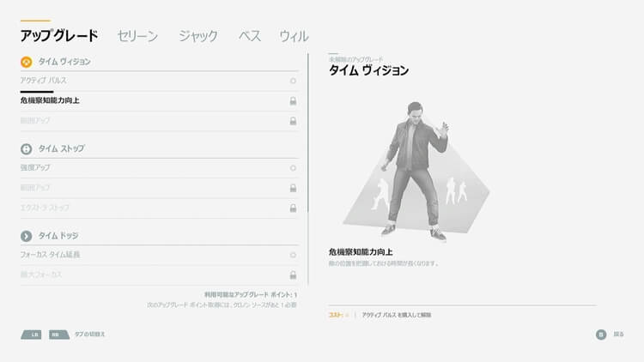Click the タブの切替え label
The image size is (644, 362).
tap(89, 335)
